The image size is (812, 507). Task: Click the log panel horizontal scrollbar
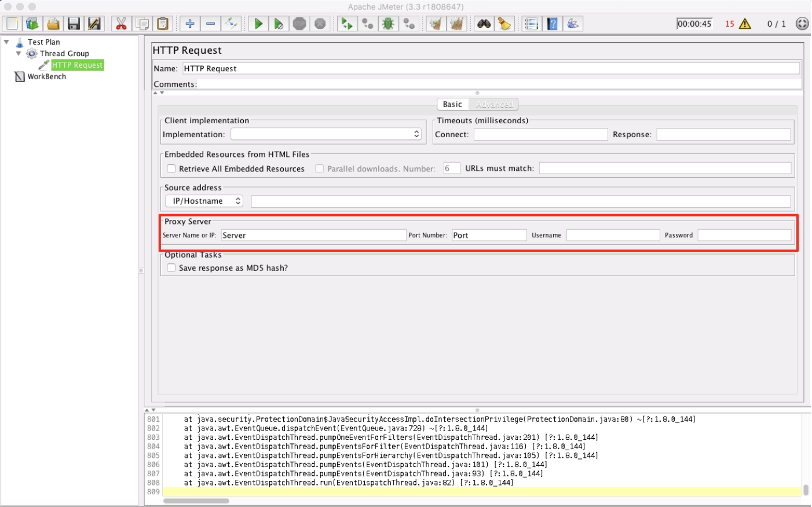[196, 501]
